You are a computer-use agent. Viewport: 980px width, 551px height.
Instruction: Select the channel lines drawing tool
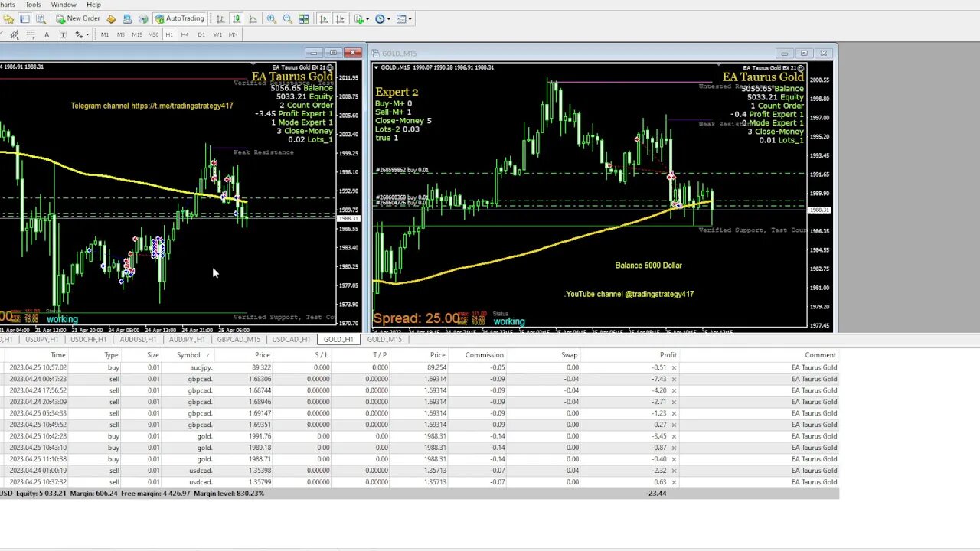15,34
